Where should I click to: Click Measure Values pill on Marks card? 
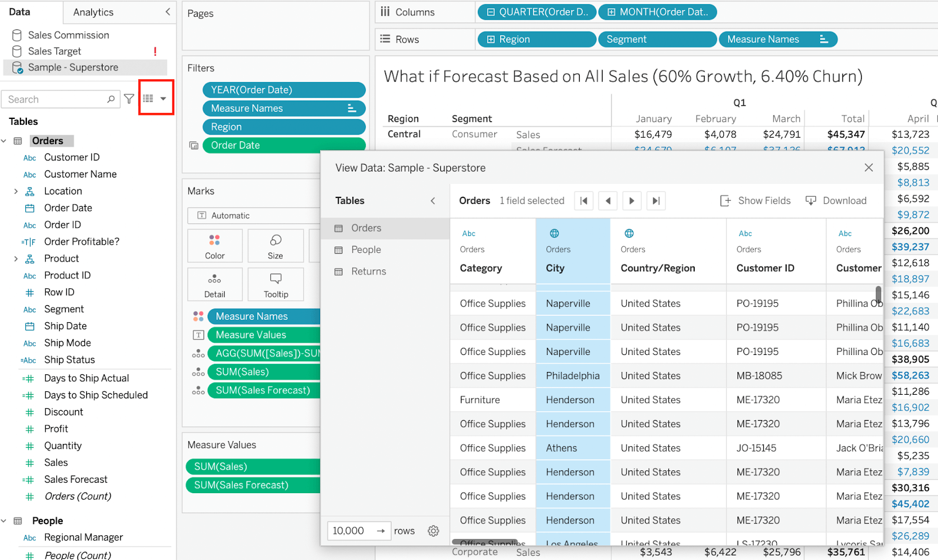[264, 335]
